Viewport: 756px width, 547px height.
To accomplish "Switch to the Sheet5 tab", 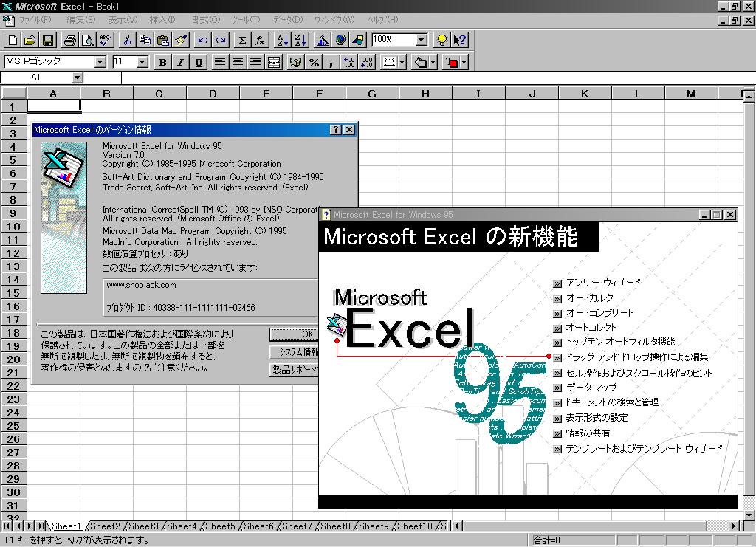I will (220, 526).
